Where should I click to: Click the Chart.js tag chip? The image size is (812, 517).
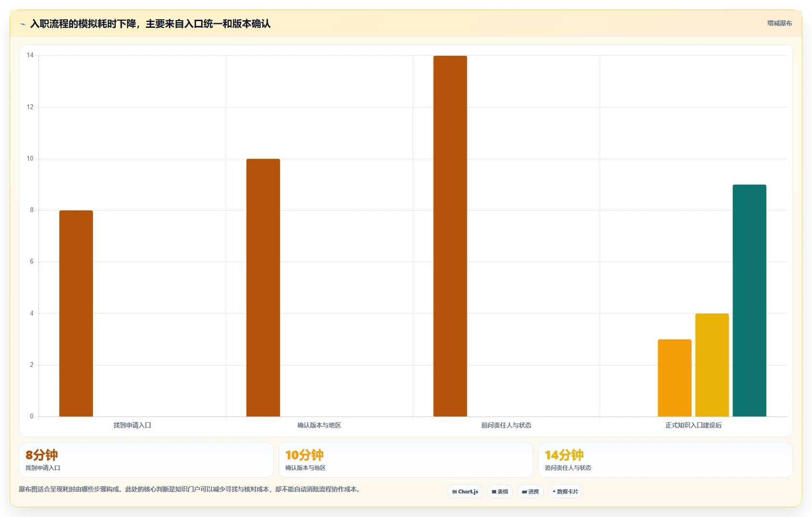tap(465, 492)
